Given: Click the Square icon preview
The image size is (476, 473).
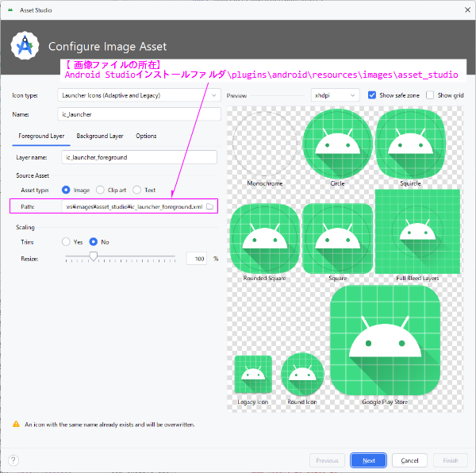Looking at the screenshot, I should pyautogui.click(x=337, y=238).
